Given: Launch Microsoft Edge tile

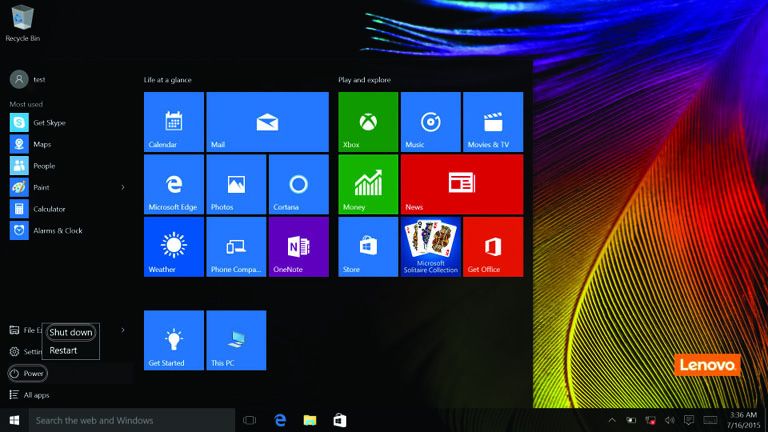Looking at the screenshot, I should (174, 185).
